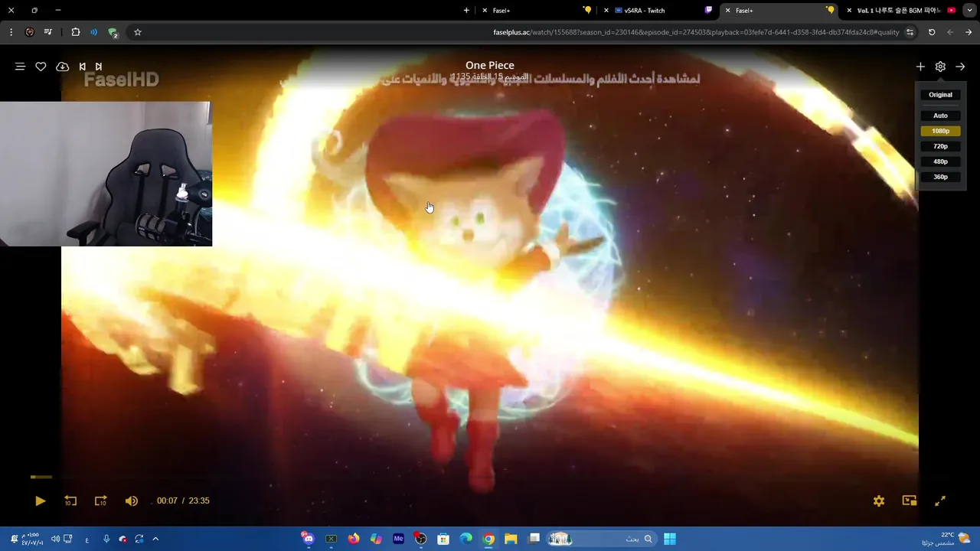Click the taskbar search box
980x551 pixels.
click(602, 539)
